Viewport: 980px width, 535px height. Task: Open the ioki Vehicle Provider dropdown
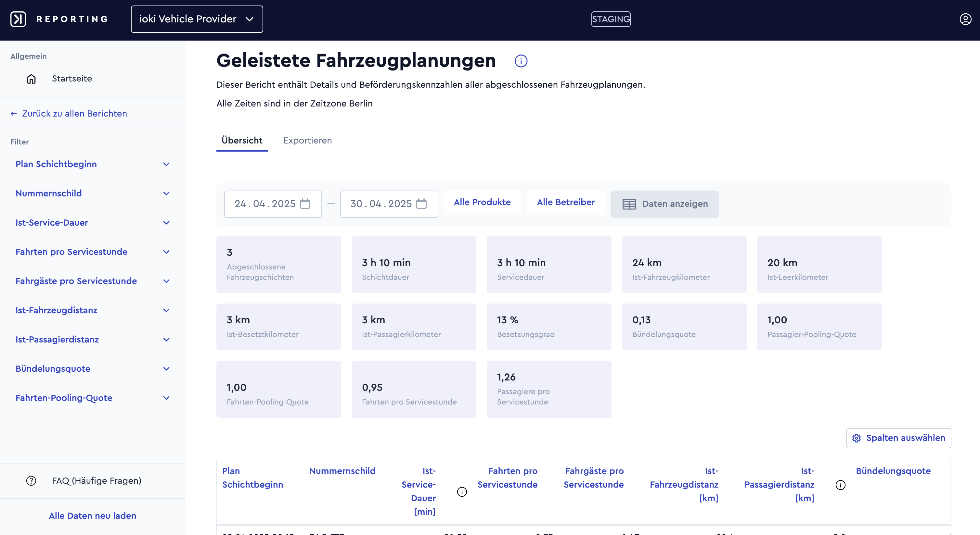point(197,19)
